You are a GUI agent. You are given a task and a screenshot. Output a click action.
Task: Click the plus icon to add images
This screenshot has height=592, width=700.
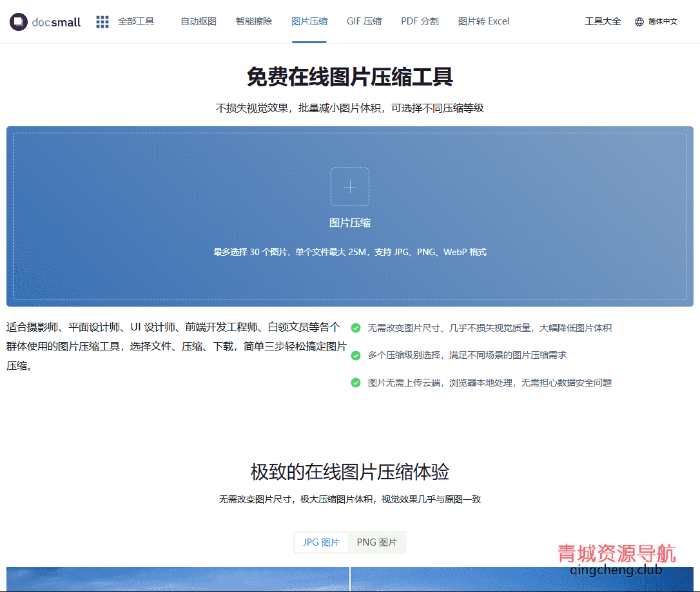coord(350,187)
